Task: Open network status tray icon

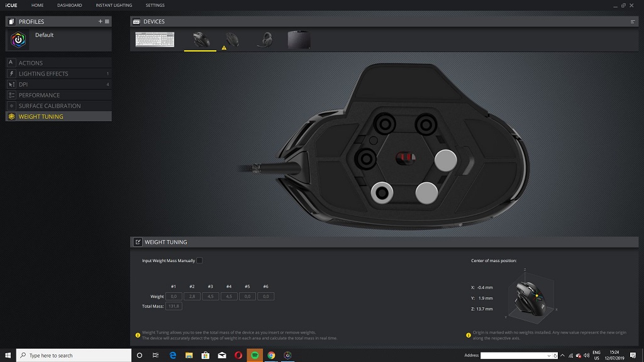Action: 570,356
